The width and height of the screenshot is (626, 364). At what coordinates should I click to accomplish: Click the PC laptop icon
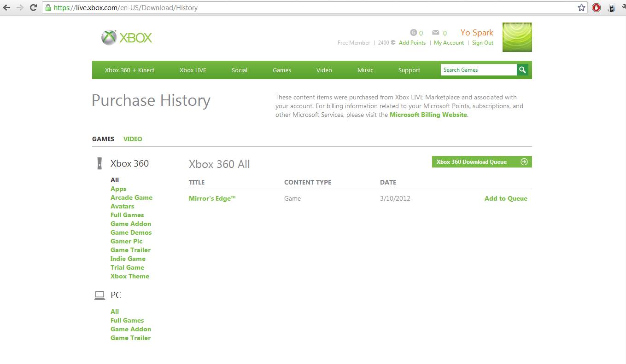pos(99,295)
